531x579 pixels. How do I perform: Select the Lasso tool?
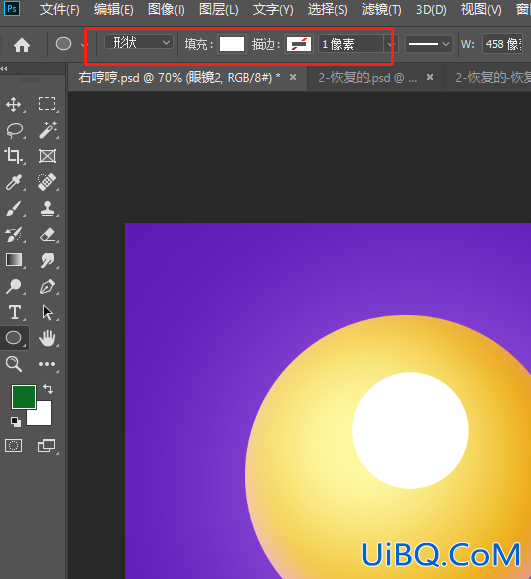point(14,131)
